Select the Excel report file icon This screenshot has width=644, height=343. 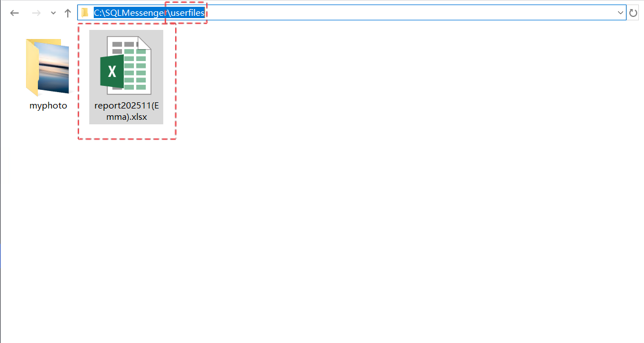[x=126, y=65]
